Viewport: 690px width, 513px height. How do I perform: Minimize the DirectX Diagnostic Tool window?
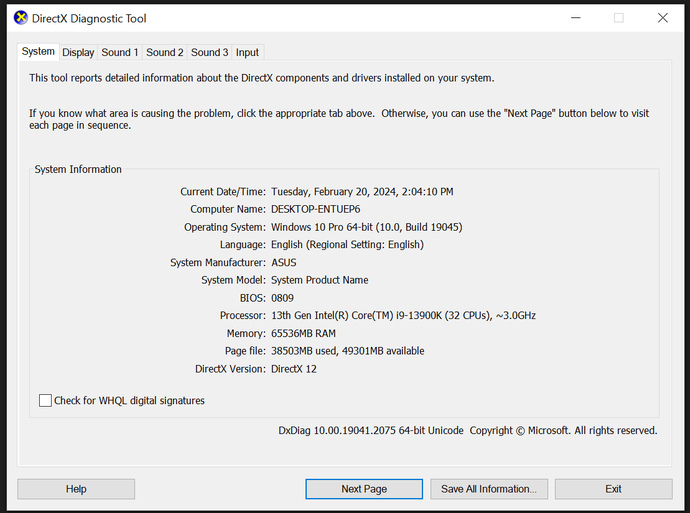576,18
